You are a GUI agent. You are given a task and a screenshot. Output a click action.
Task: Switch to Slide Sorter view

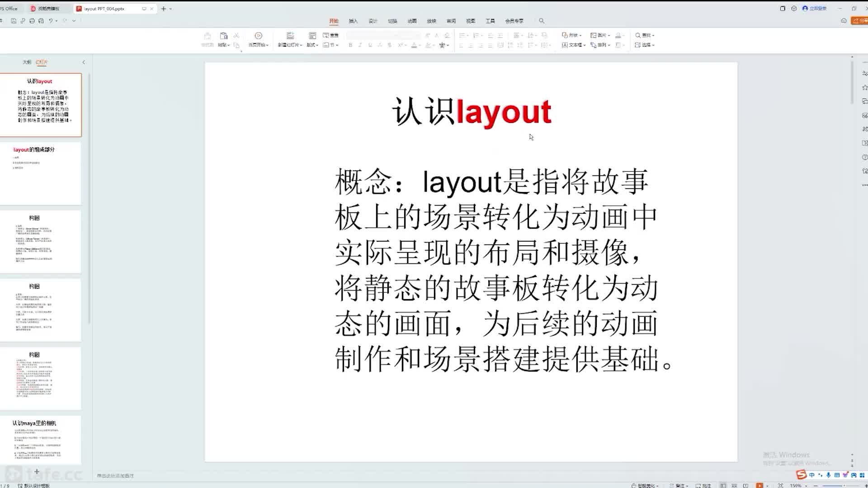pos(735,485)
